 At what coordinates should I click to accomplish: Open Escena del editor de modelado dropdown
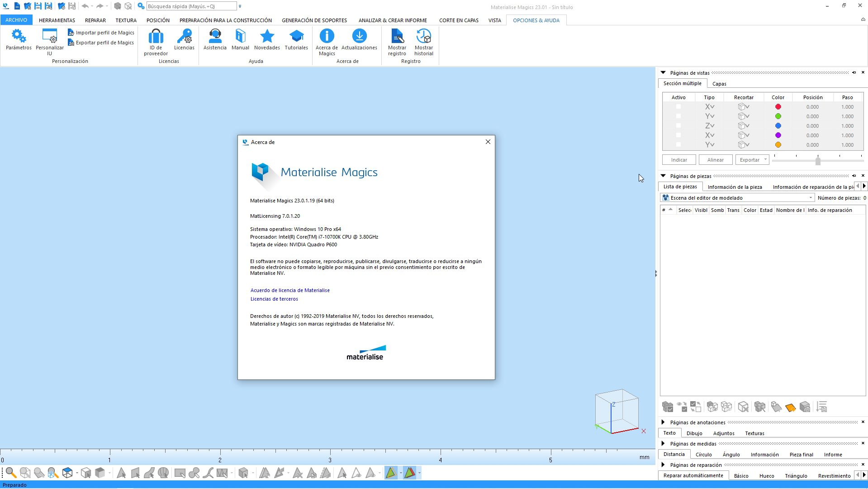(x=810, y=198)
